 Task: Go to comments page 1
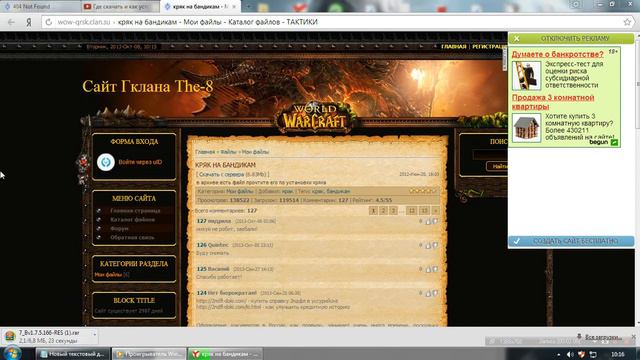point(373,211)
